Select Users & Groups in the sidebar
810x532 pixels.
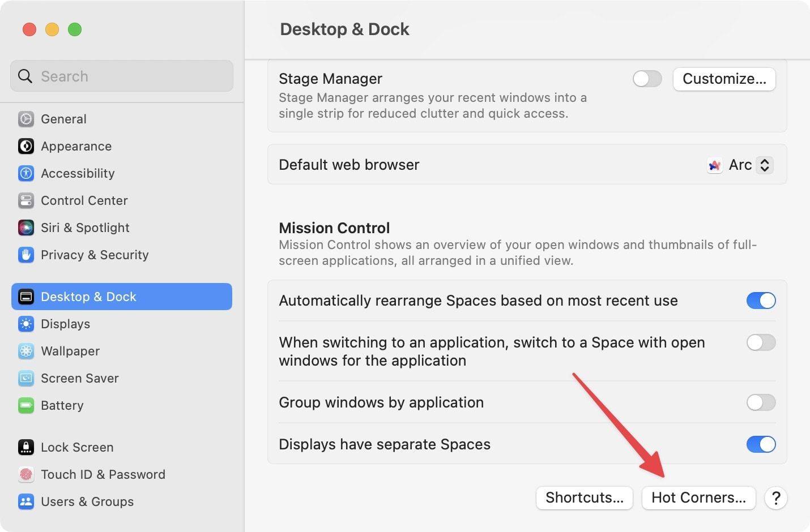(26, 501)
